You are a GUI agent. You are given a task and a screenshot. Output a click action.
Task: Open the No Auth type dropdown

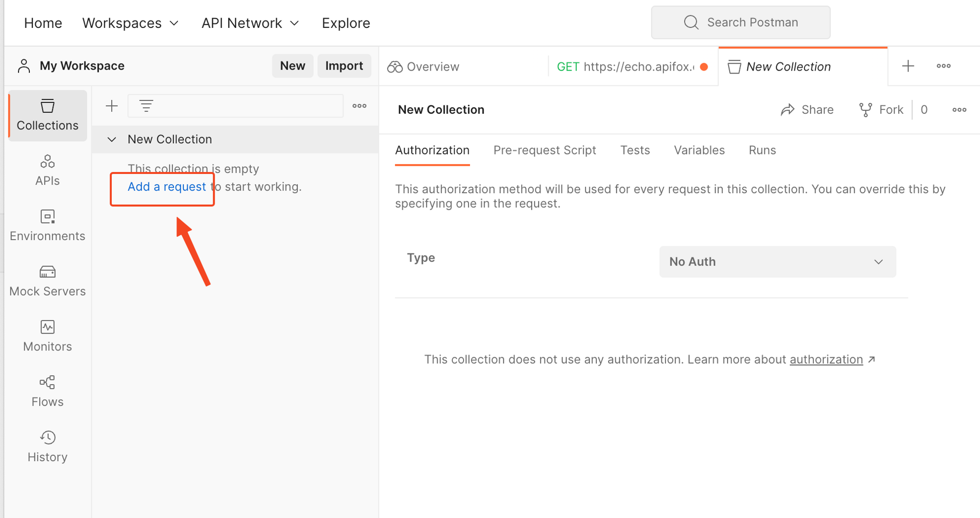(x=778, y=262)
